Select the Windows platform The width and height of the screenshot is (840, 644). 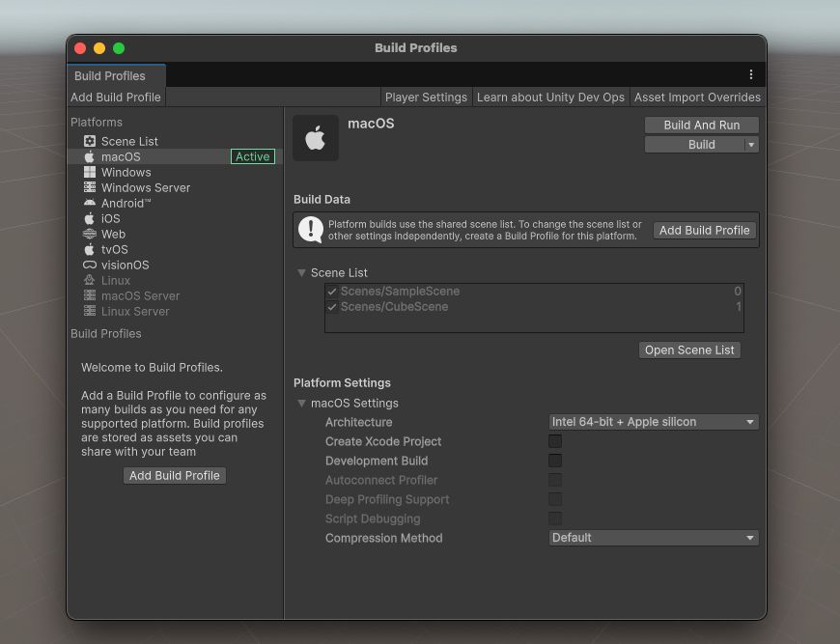point(175,172)
